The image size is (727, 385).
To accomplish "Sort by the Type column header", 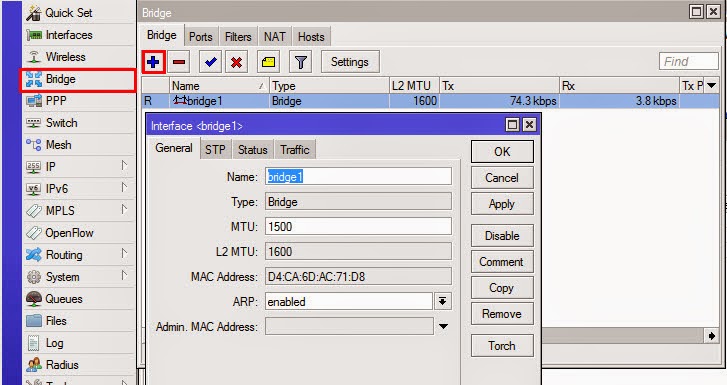I will [x=329, y=85].
